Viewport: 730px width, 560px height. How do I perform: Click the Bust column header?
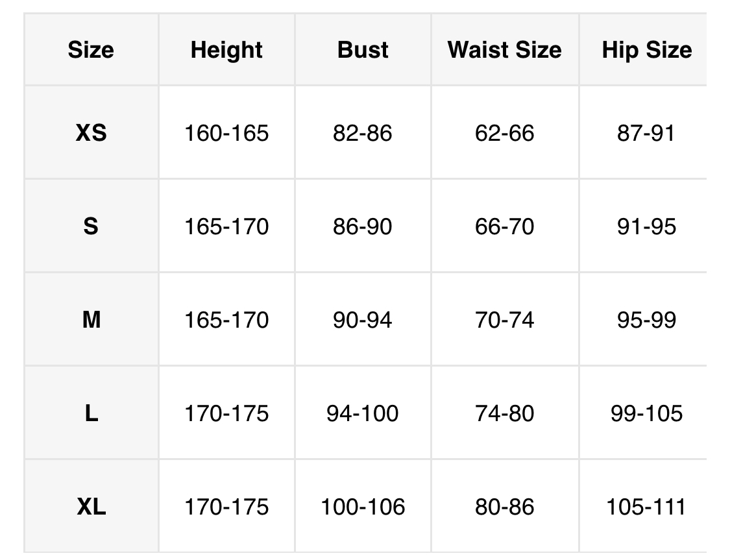click(363, 50)
